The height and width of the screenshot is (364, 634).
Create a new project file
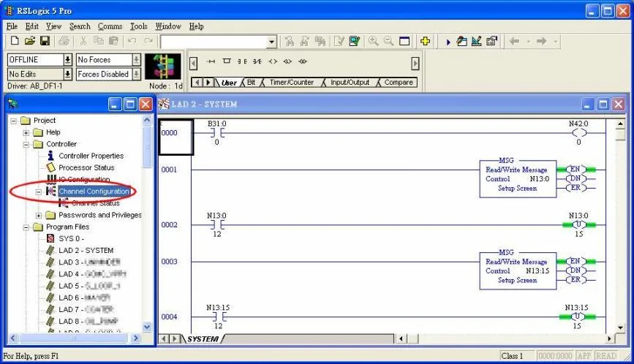pyautogui.click(x=15, y=41)
